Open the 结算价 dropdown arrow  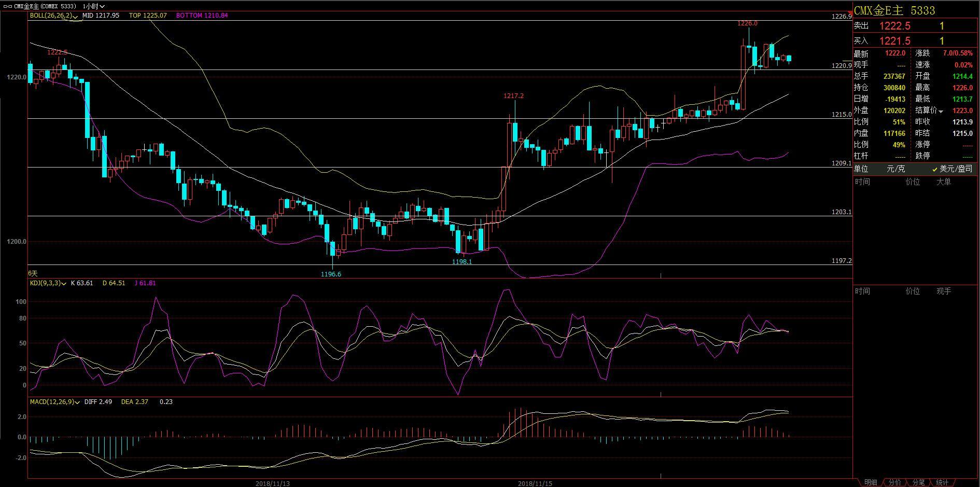941,111
